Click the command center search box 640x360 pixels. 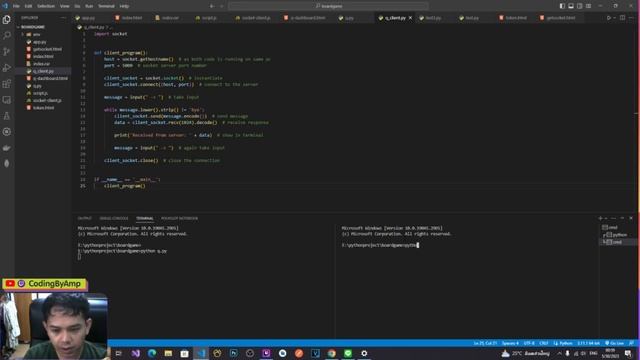point(329,6)
